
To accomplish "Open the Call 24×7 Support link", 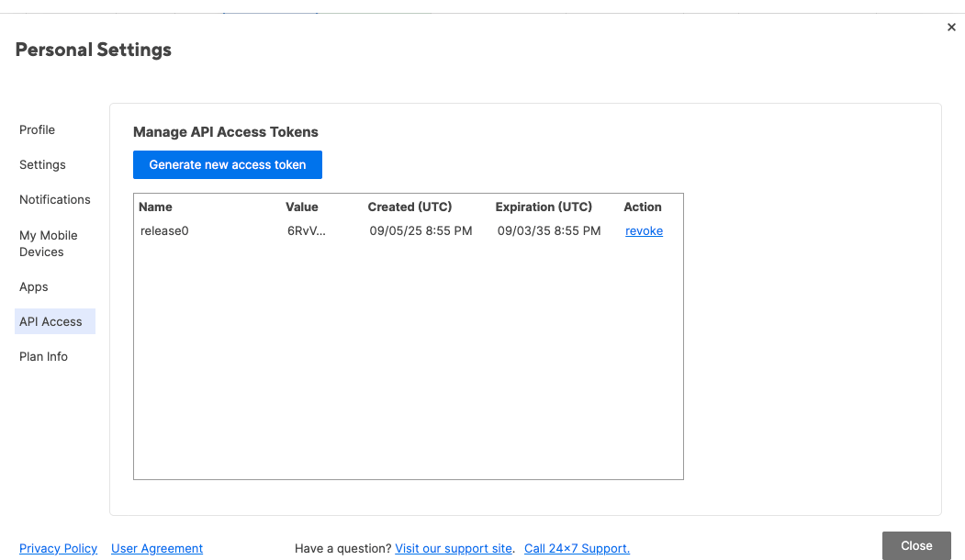I will (x=577, y=548).
